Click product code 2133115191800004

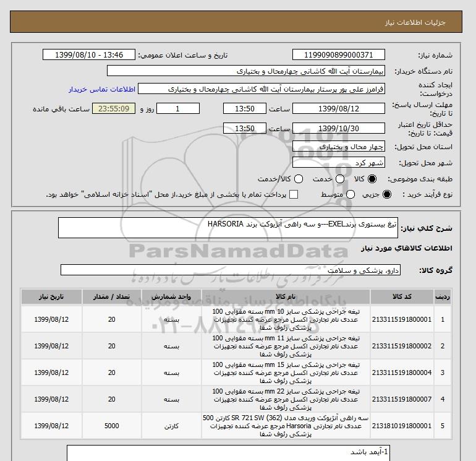coord(402,373)
